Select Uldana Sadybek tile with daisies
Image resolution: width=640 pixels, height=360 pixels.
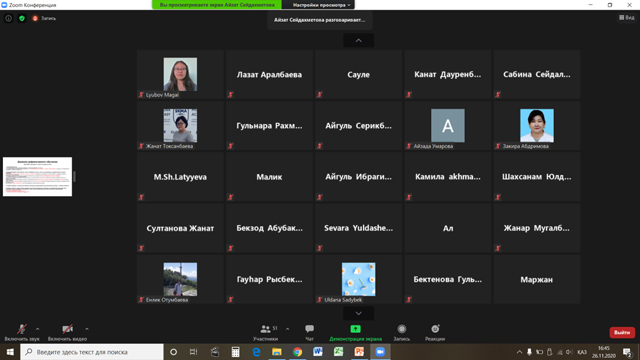click(358, 279)
